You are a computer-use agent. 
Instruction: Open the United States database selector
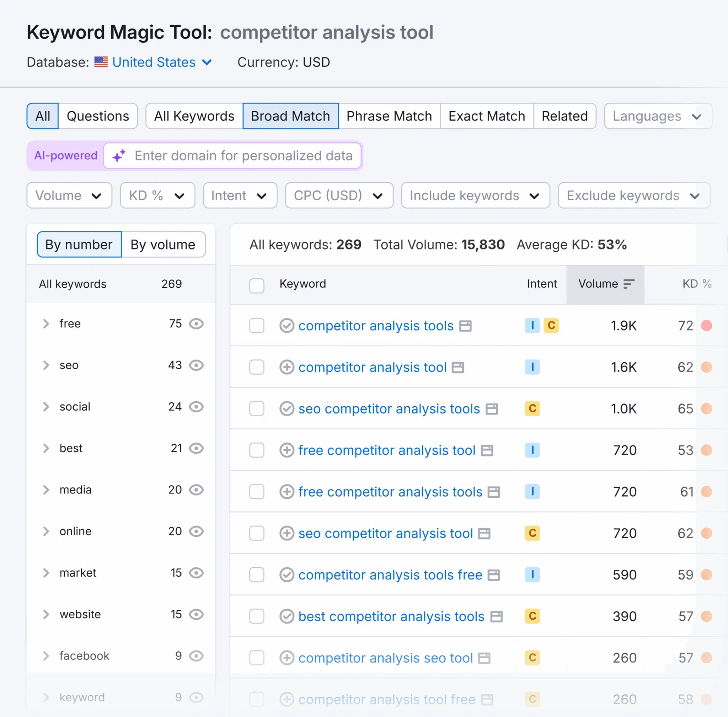[x=162, y=62]
